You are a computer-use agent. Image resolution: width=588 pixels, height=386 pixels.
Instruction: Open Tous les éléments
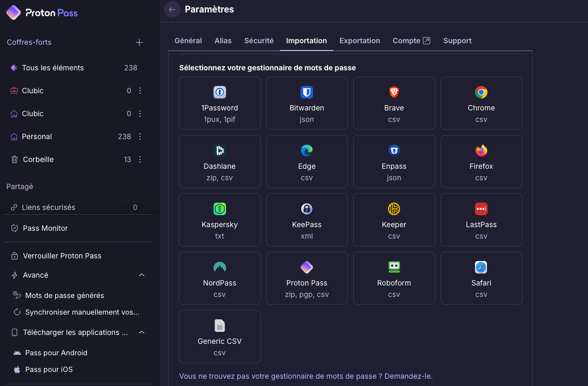pyautogui.click(x=53, y=68)
